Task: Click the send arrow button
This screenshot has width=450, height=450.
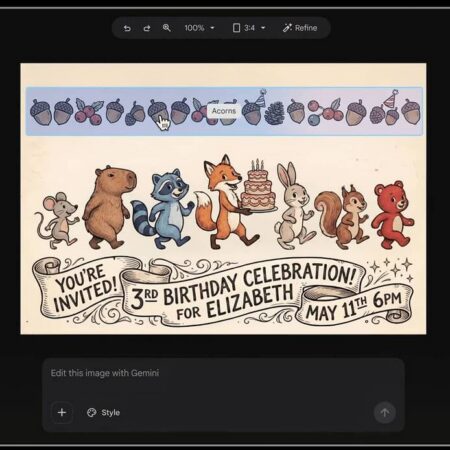Action: (x=385, y=413)
